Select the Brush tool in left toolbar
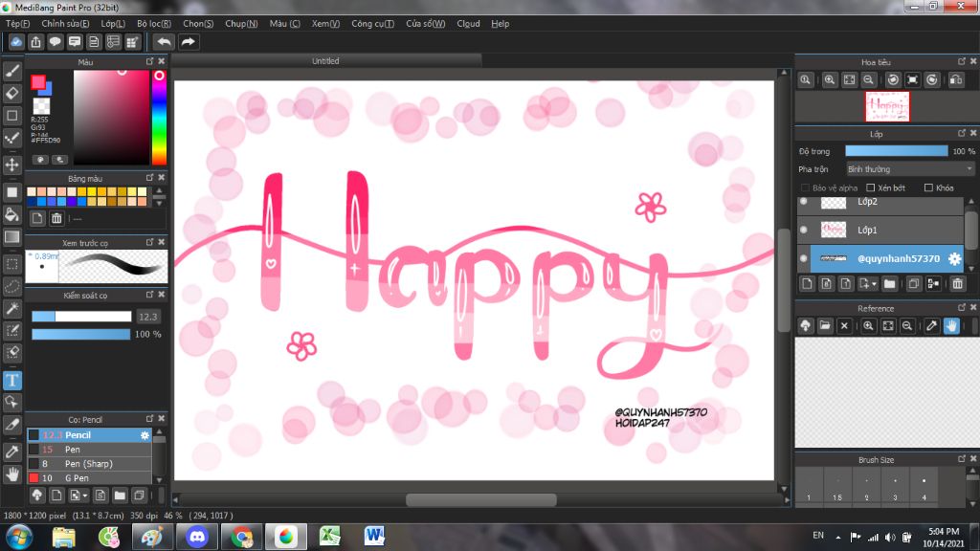The image size is (980, 551). pos(11,71)
